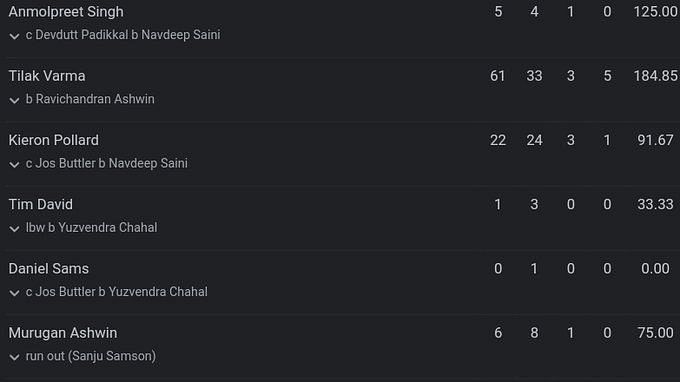Expand Tim David lbw dismissal chevron
This screenshot has width=680, height=382.
tap(14, 229)
